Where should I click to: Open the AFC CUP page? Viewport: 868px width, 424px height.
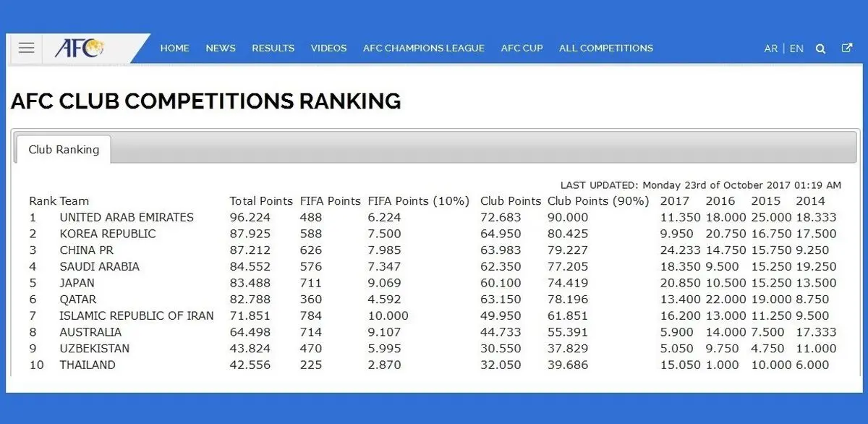[x=522, y=48]
